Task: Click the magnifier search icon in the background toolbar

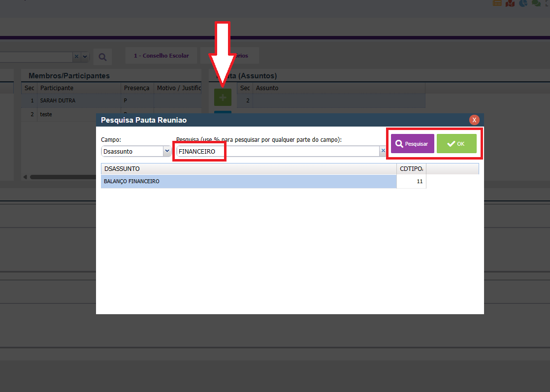Action: 102,57
